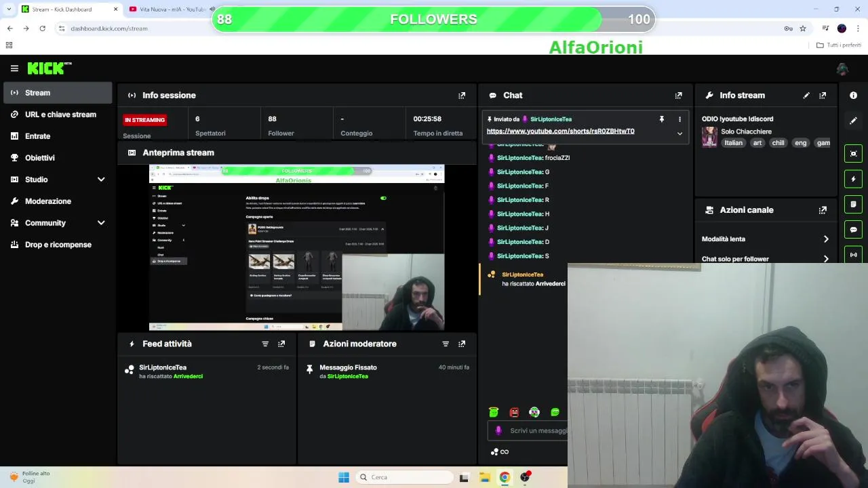Image resolution: width=868 pixels, height=488 pixels.
Task: Go to Entrate section
Action: coord(58,136)
